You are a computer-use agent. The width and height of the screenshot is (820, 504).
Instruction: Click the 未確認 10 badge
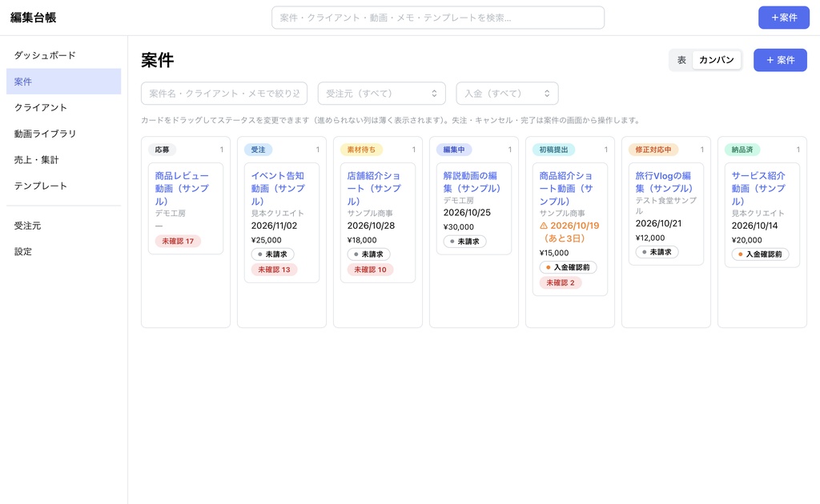click(x=370, y=270)
